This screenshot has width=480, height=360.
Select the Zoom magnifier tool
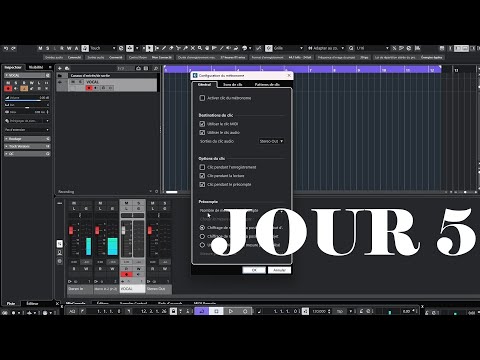200,49
